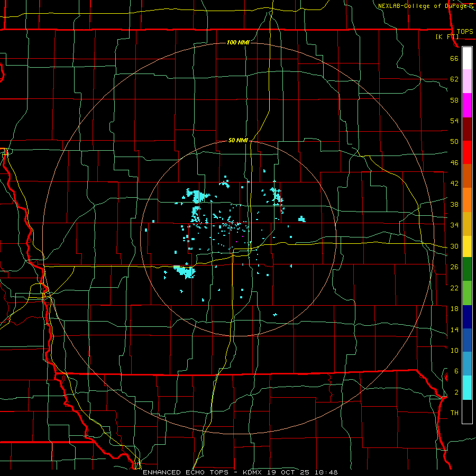Pick the dark red (maroon) legend swatch
This screenshot has width=476, height=476.
[x=467, y=129]
